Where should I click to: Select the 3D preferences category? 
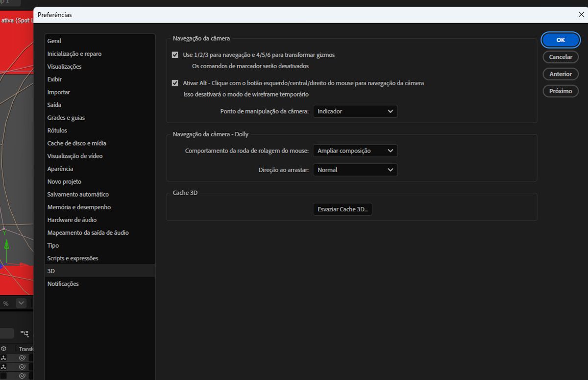[x=99, y=271]
